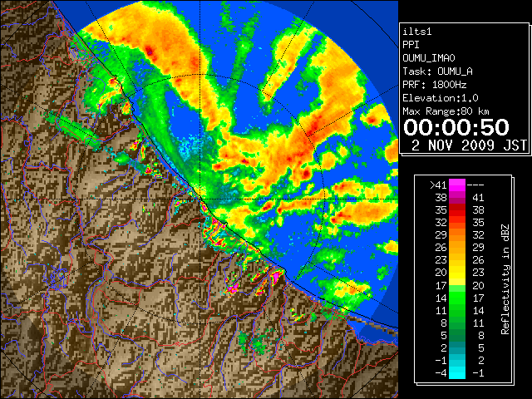Click the cyan -4 to -1 legend color
Image resolution: width=532 pixels, height=399 pixels.
click(x=457, y=373)
